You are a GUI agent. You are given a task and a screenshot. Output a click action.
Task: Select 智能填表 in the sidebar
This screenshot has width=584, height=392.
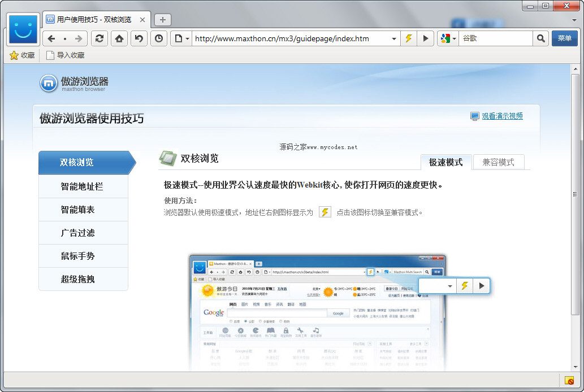coord(84,210)
